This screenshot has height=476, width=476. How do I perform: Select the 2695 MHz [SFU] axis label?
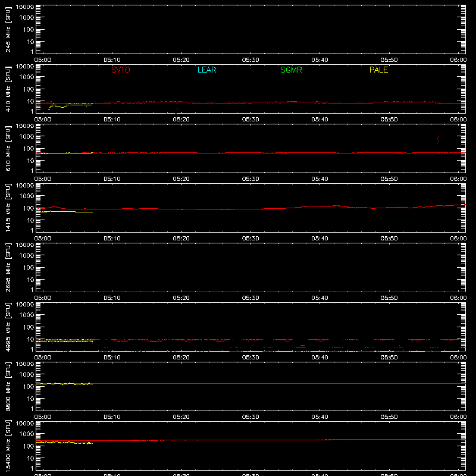[x=8, y=267]
